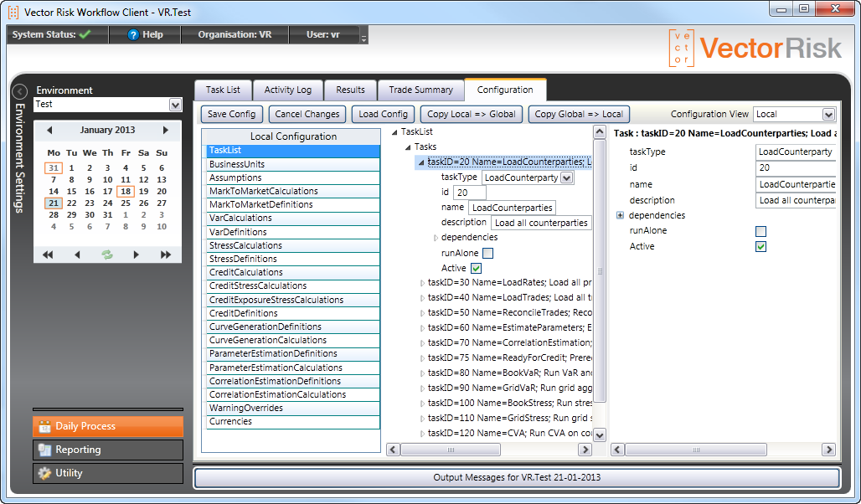
Task: Expand dependencies plus box in detail panel
Action: (x=620, y=215)
